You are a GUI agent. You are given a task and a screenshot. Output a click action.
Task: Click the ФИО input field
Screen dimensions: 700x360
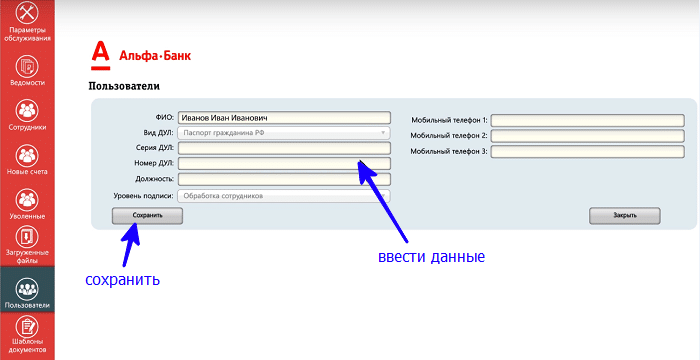284,117
